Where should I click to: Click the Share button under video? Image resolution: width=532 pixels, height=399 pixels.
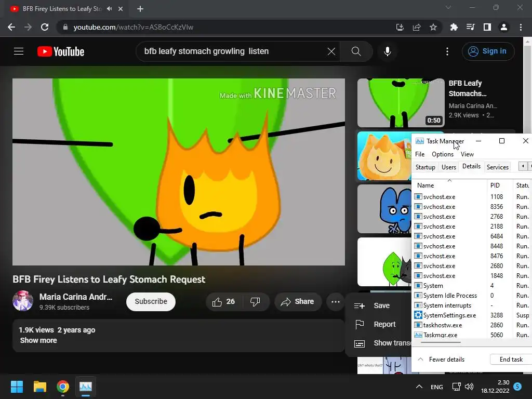[x=298, y=302]
